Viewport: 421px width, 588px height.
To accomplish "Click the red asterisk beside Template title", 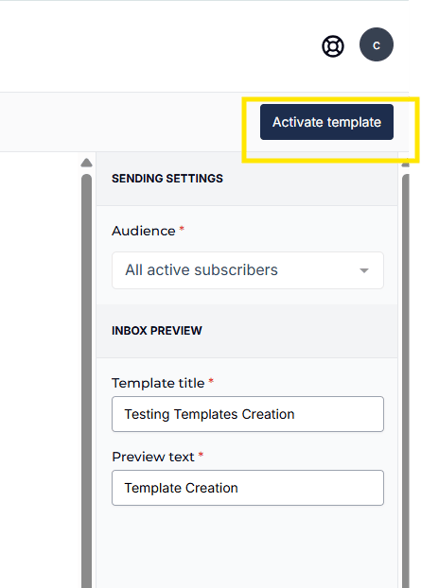I will (x=211, y=381).
